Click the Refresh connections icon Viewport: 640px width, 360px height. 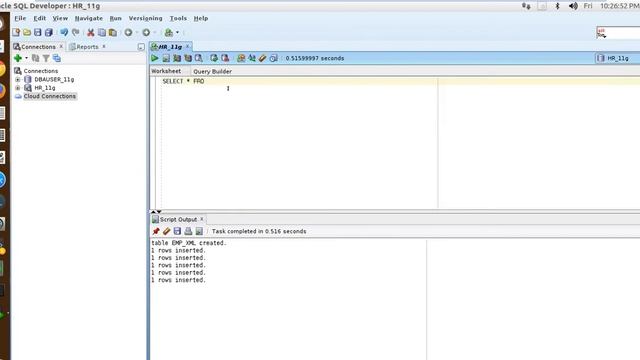36,58
